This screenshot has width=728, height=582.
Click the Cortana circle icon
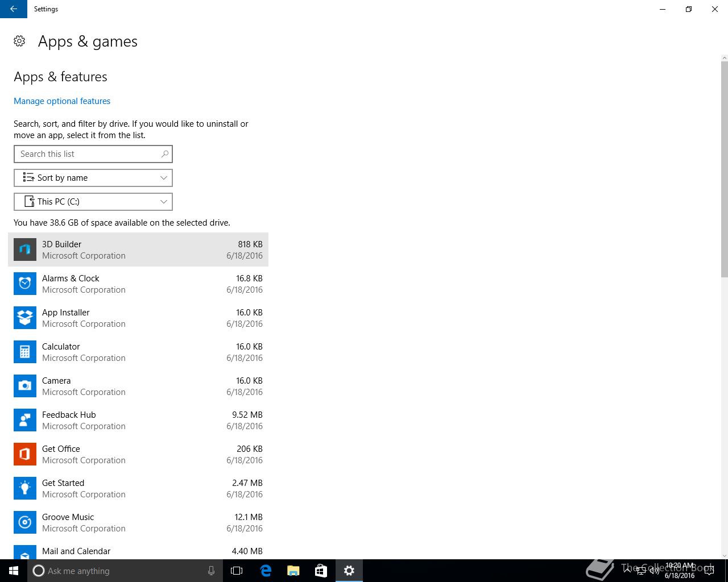[x=39, y=571]
